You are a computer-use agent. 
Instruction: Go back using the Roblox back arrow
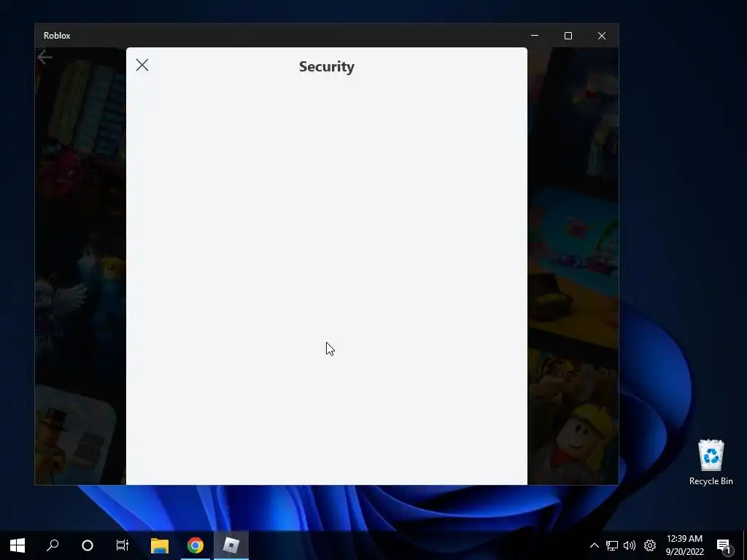[x=44, y=57]
